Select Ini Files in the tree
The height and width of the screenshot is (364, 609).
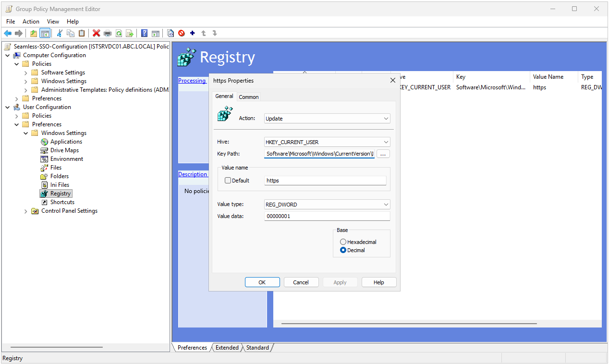click(60, 185)
